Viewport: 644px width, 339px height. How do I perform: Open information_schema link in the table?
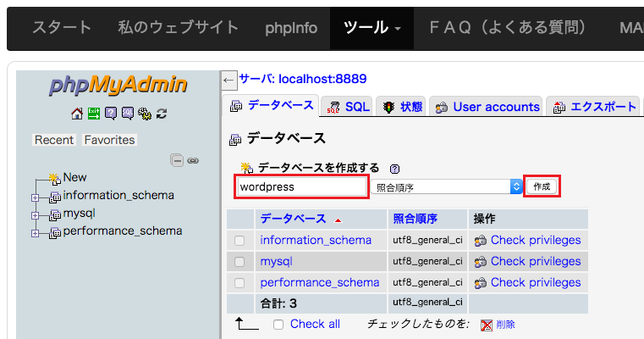[316, 240]
